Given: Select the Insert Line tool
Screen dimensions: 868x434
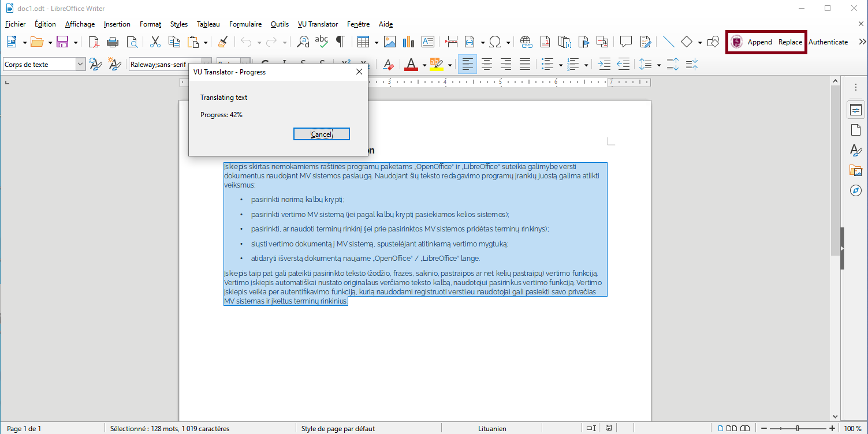Looking at the screenshot, I should pyautogui.click(x=669, y=42).
